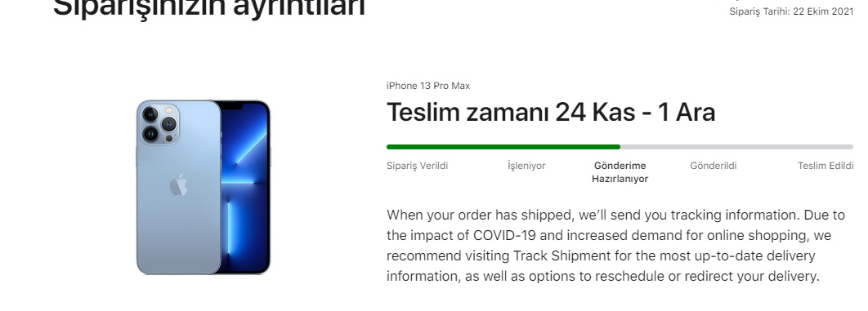868x311 pixels.
Task: Click the notch on iPhone front display
Action: coord(232,105)
